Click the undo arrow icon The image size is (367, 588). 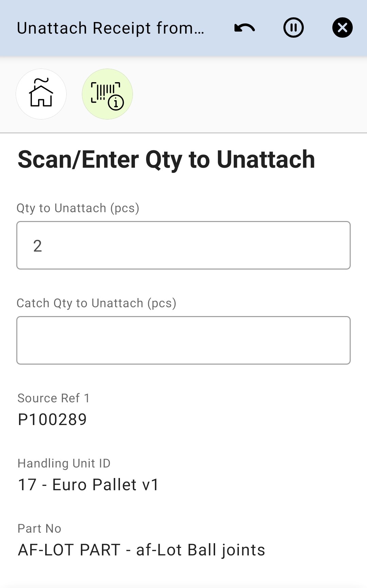click(245, 28)
